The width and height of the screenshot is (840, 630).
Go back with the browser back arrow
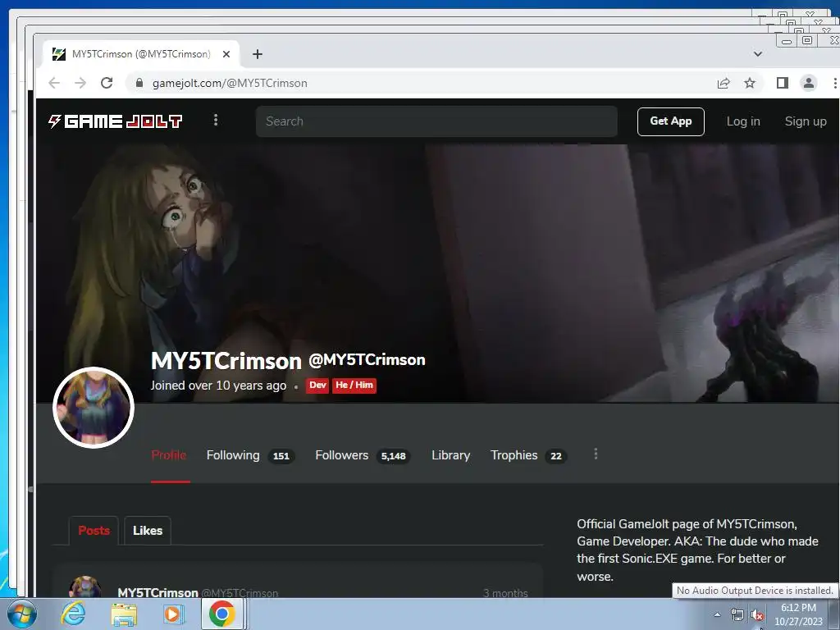[54, 83]
